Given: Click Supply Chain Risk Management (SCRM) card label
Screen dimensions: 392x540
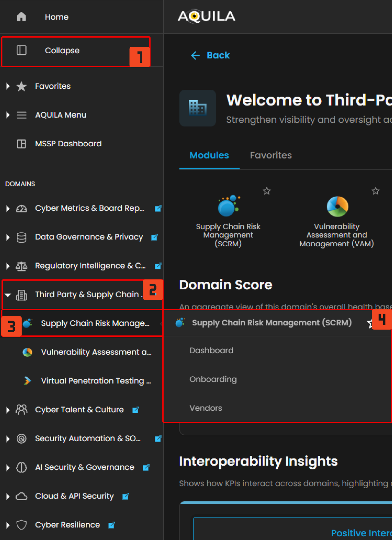Looking at the screenshot, I should coord(228,235).
